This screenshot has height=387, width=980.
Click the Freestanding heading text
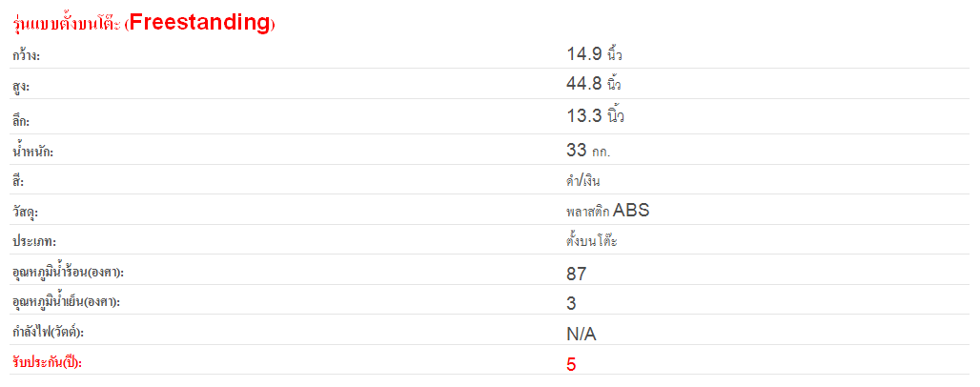144,23
